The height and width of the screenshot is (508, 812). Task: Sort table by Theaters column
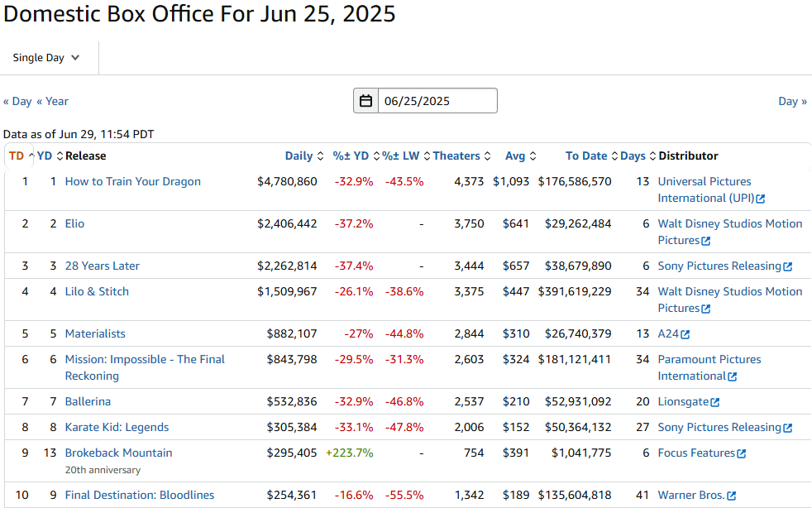462,156
